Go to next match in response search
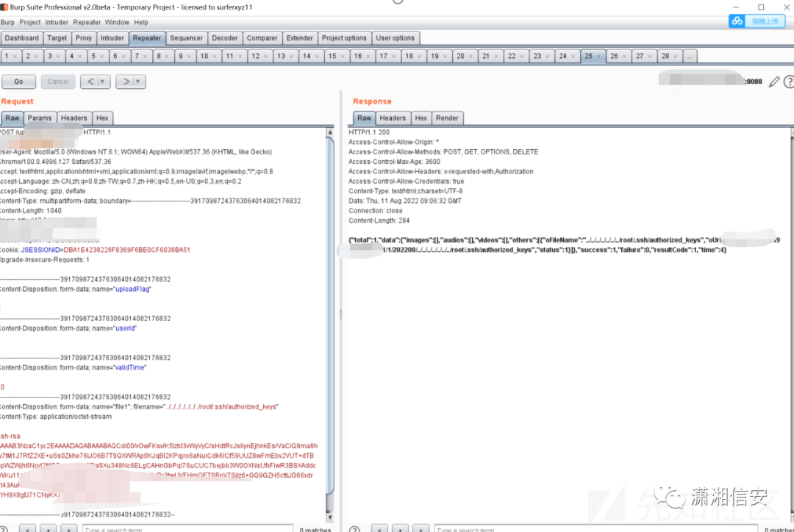The height and width of the screenshot is (532, 794). [421, 529]
